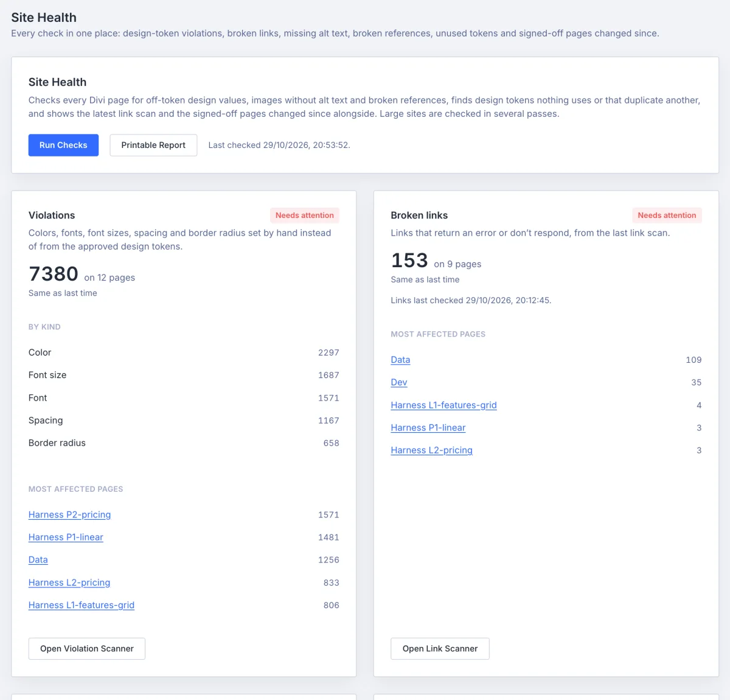
Task: Select the 153 broken links count
Action: [x=409, y=261]
